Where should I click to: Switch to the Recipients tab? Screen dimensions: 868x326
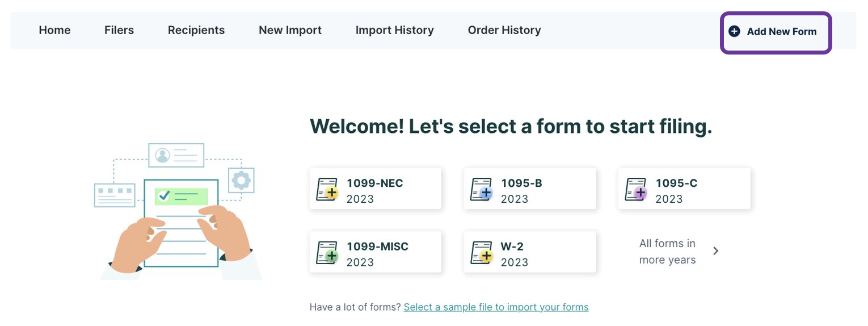click(196, 30)
